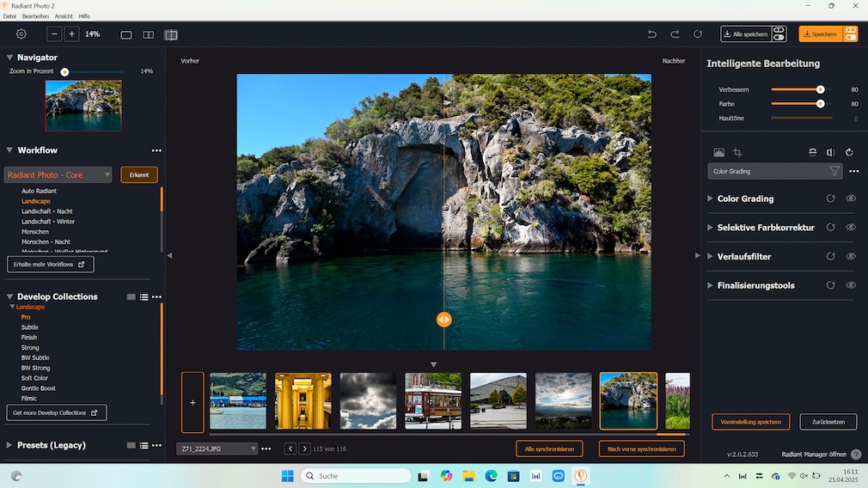Click the redo arrow in top toolbar
868x488 pixels.
coord(675,34)
